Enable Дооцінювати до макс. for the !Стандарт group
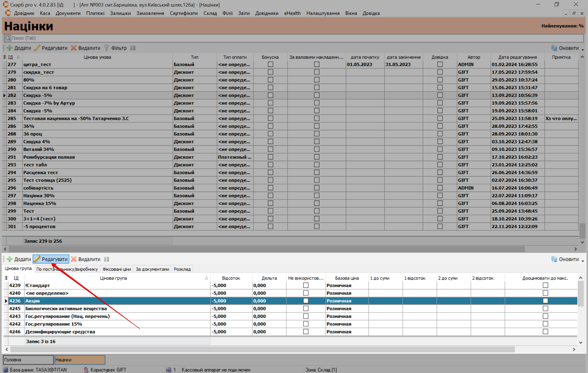 click(545, 285)
